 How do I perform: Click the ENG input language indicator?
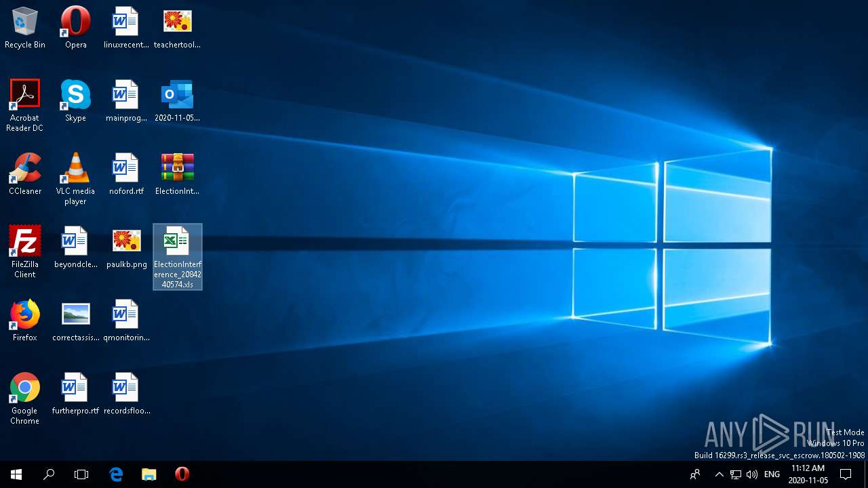[772, 474]
